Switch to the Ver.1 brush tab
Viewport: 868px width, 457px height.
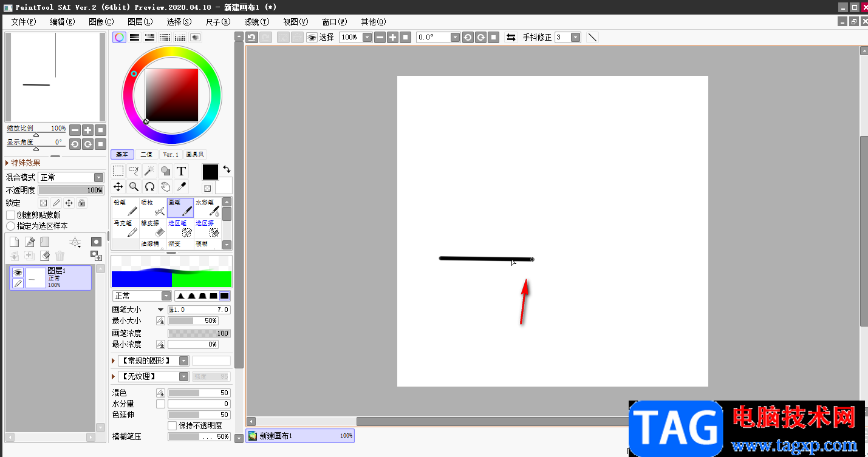(x=171, y=155)
